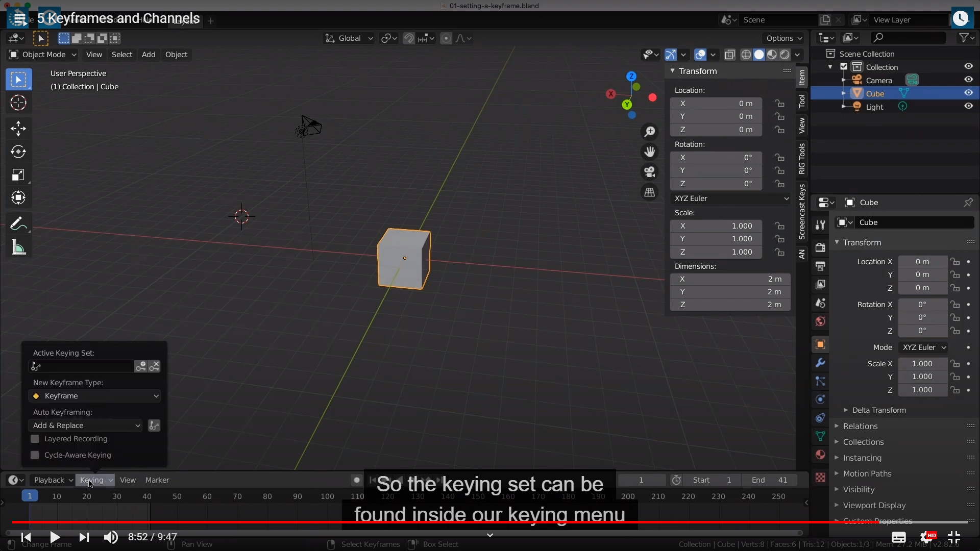Toggle camera view icon in viewport
Viewport: 980px width, 551px height.
click(649, 172)
